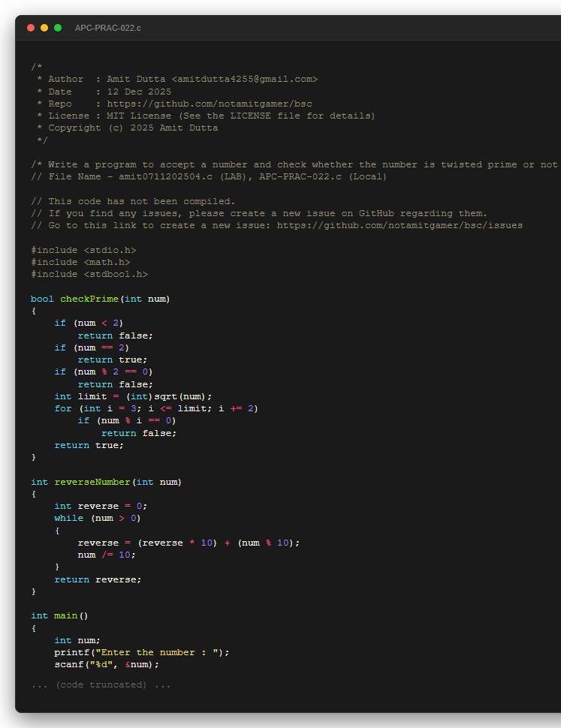Click the 'if (num == 2)' line
Viewport: 561px width, 728px height.
(92, 347)
